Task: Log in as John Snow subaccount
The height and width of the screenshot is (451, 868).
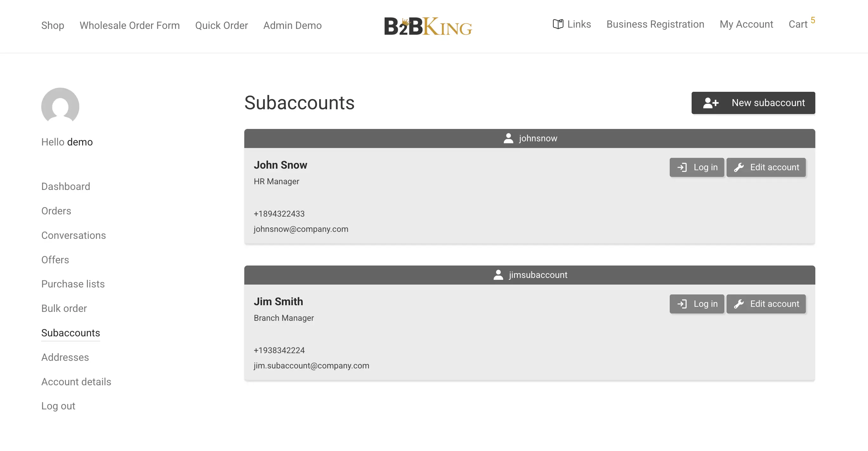Action: coord(696,167)
